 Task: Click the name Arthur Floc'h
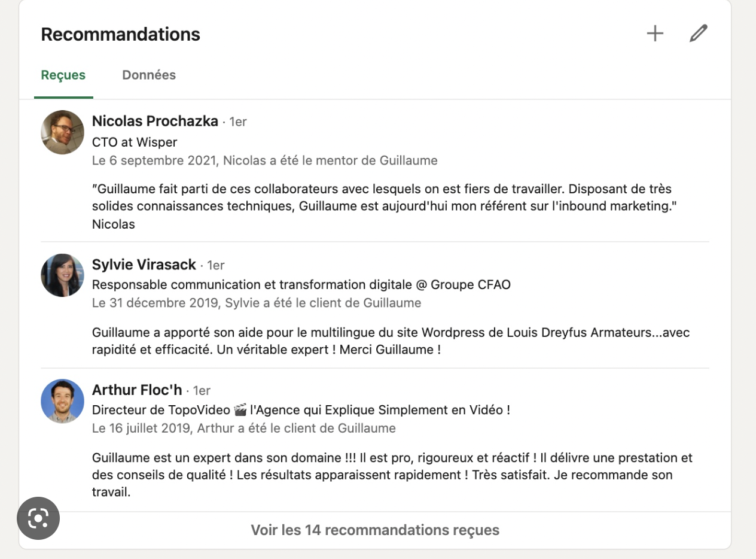[137, 390]
